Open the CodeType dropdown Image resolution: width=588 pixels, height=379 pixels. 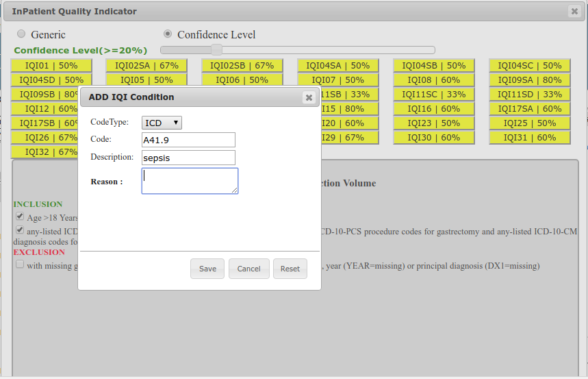162,123
